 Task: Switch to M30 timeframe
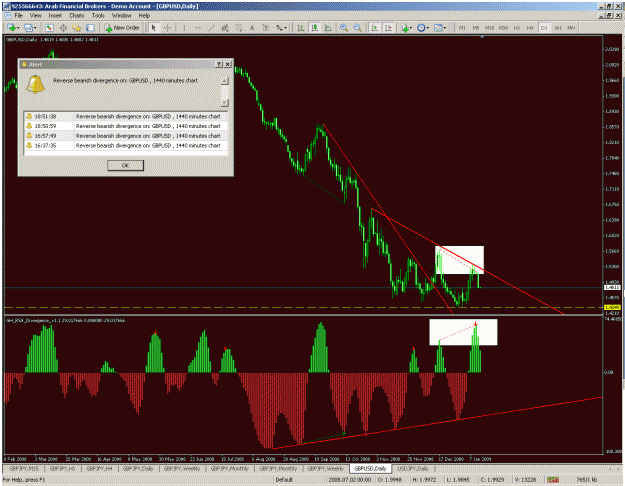point(503,28)
